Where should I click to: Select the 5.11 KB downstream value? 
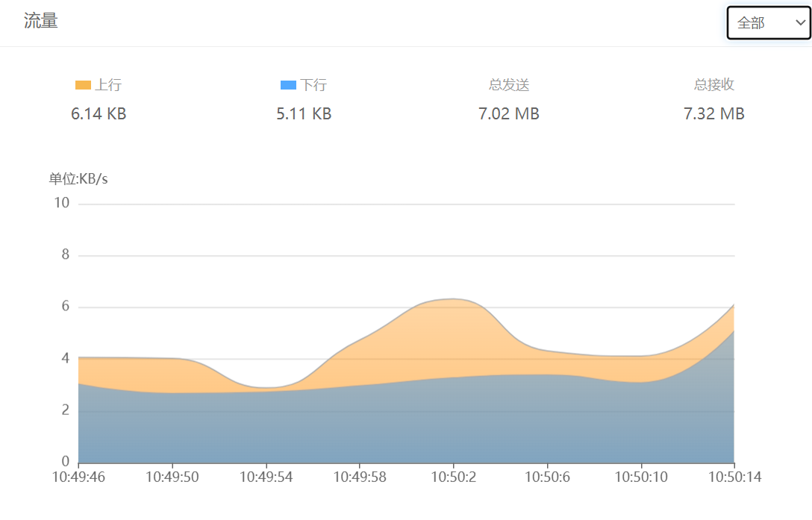coord(304,114)
